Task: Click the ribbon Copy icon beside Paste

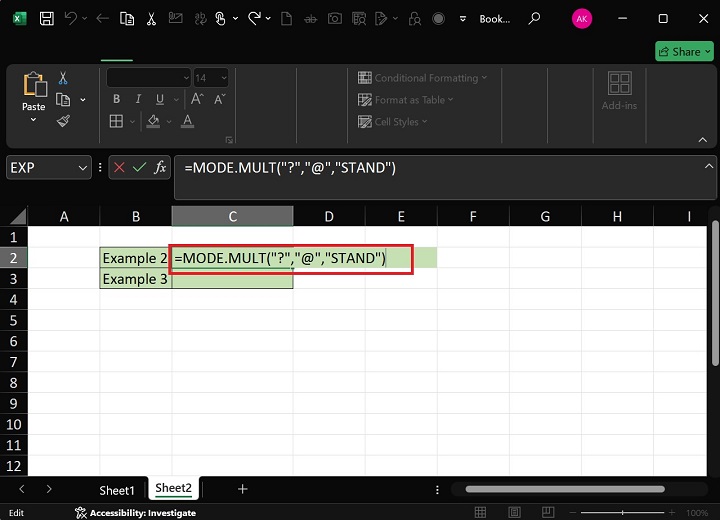Action: click(63, 100)
